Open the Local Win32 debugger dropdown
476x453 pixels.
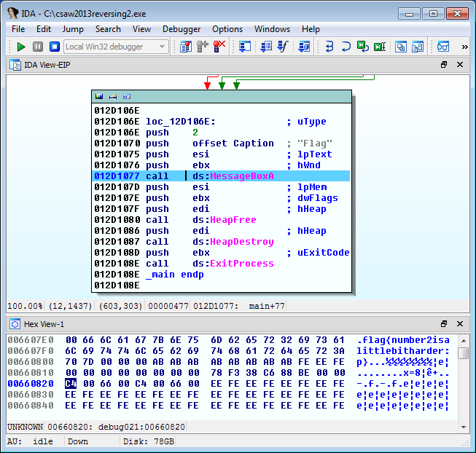point(116,47)
